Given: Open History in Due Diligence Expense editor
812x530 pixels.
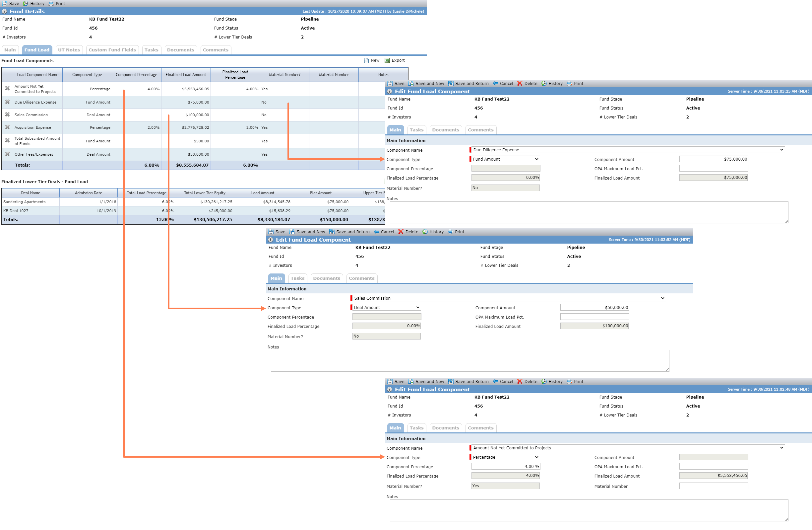Looking at the screenshot, I should pos(552,83).
